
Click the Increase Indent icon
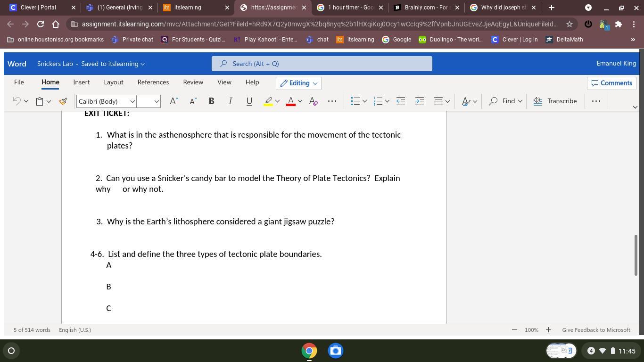419,101
